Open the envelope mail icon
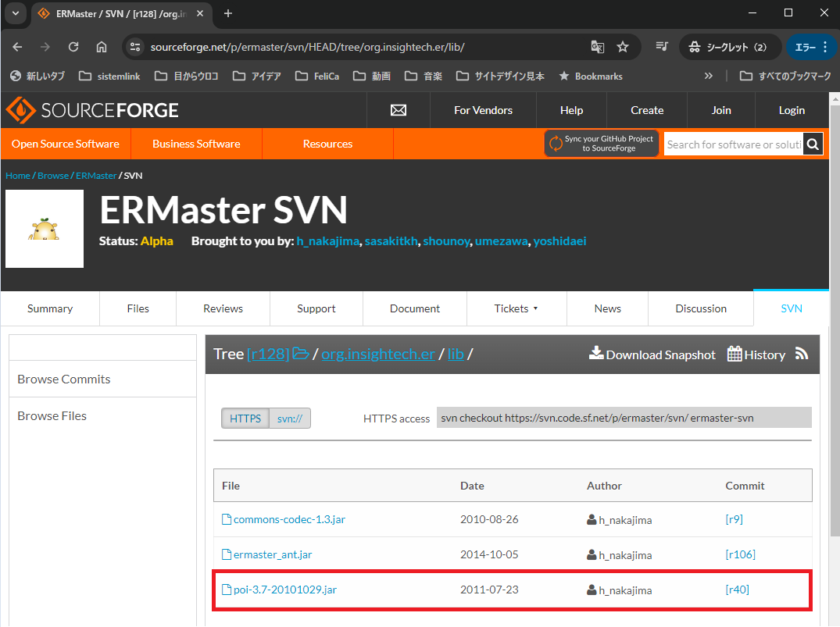The height and width of the screenshot is (627, 840). [398, 110]
